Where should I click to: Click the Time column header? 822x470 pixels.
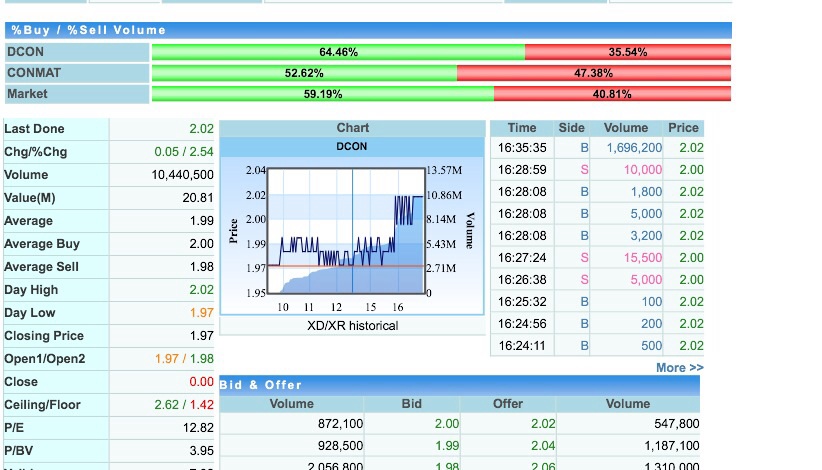pyautogui.click(x=522, y=128)
